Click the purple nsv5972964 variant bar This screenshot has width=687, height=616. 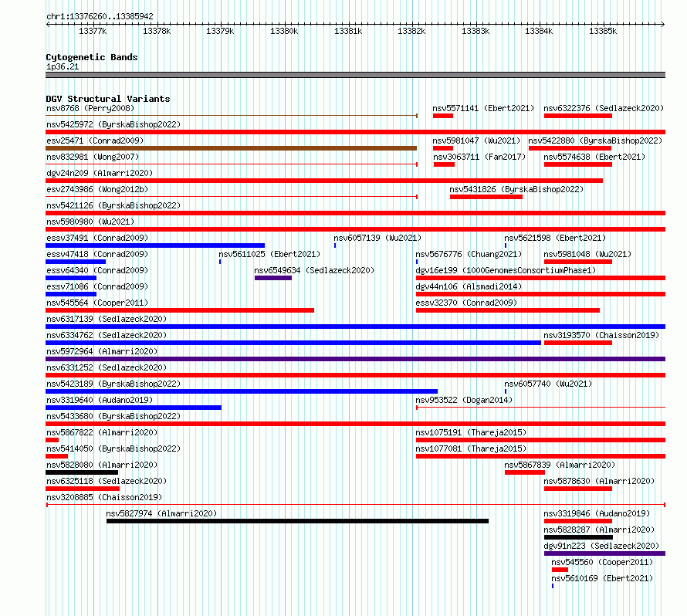355,359
